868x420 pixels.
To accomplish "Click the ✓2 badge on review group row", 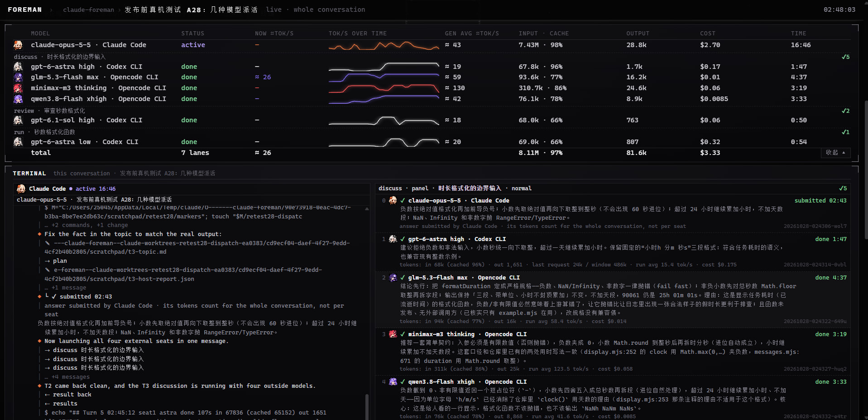I will tap(845, 111).
